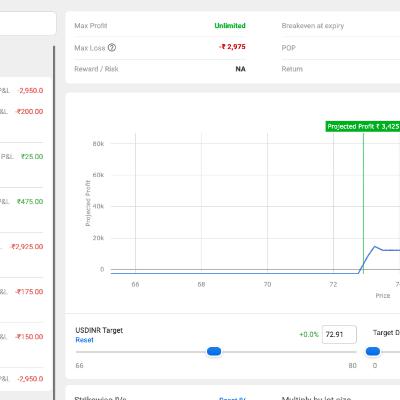Click the blue payoff curve peak
The height and width of the screenshot is (400, 400).
[x=375, y=247]
